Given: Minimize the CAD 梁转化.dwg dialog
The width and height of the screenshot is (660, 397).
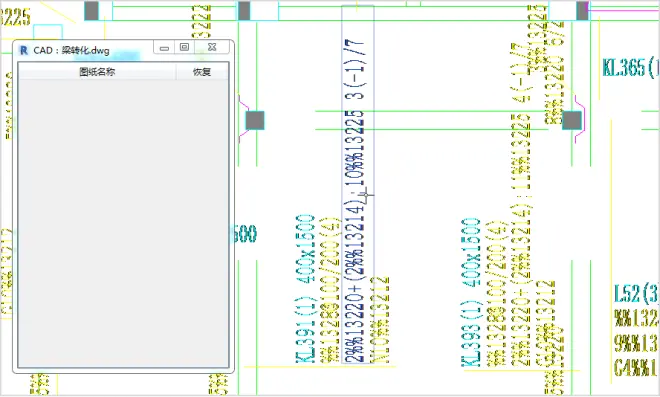Looking at the screenshot, I should coord(164,48).
